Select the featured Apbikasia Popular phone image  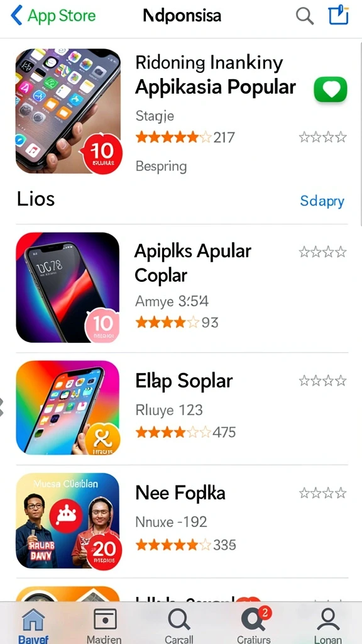[69, 111]
